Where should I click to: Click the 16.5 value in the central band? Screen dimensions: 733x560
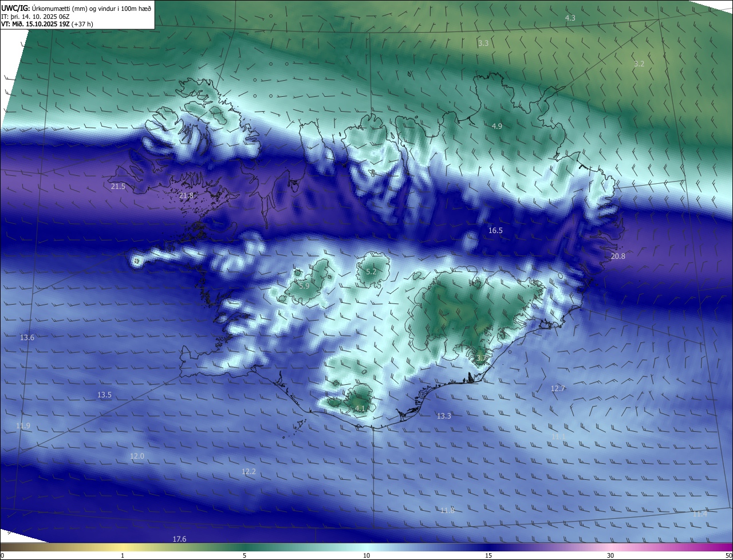pyautogui.click(x=495, y=230)
